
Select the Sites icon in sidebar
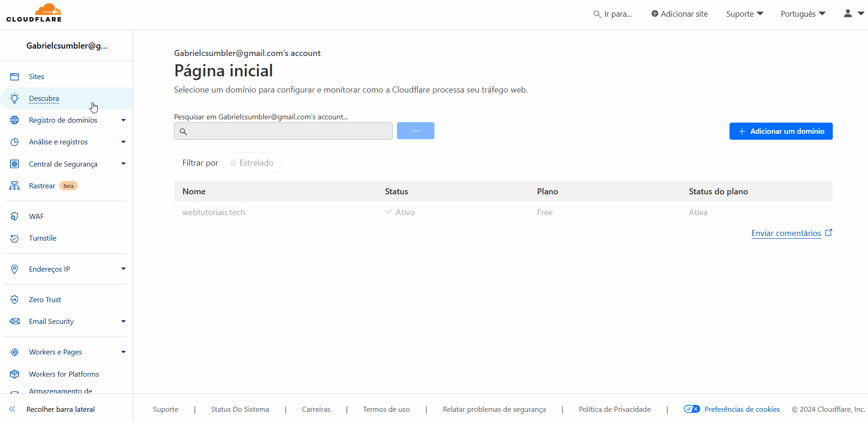[14, 76]
